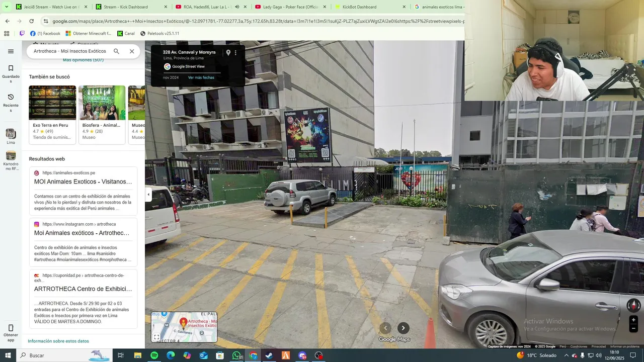Click the Street View compass
The image size is (644, 362).
pos(633,305)
